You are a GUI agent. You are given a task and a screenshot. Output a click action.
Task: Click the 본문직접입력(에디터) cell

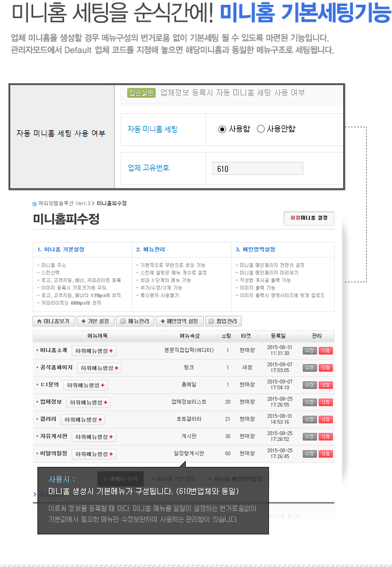pyautogui.click(x=189, y=350)
